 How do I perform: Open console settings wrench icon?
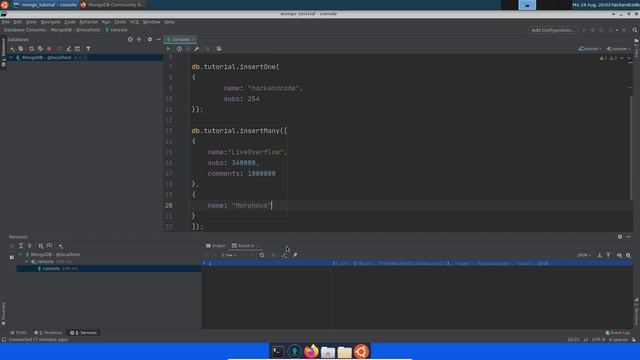tap(197, 49)
